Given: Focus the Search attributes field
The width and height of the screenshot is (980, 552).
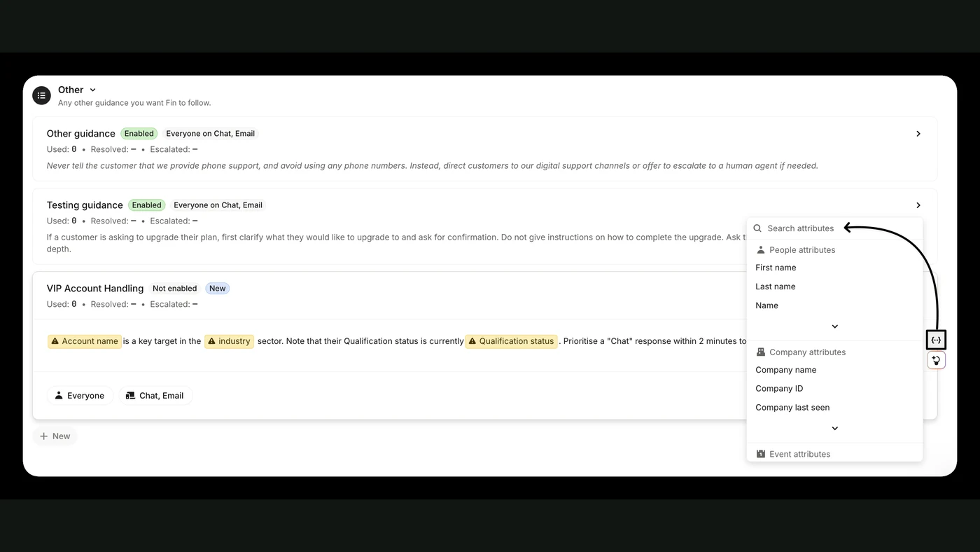Looking at the screenshot, I should tap(835, 228).
